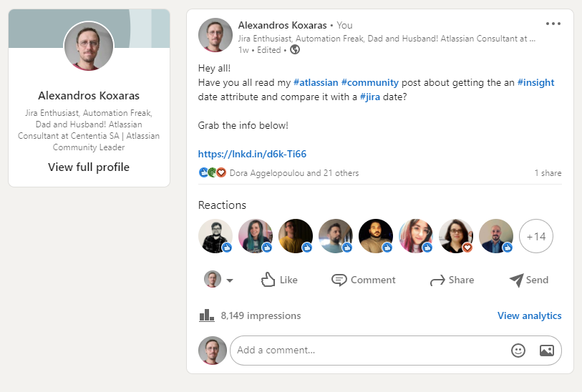Click the Comment speech bubble button
This screenshot has height=392, width=582.
click(364, 280)
